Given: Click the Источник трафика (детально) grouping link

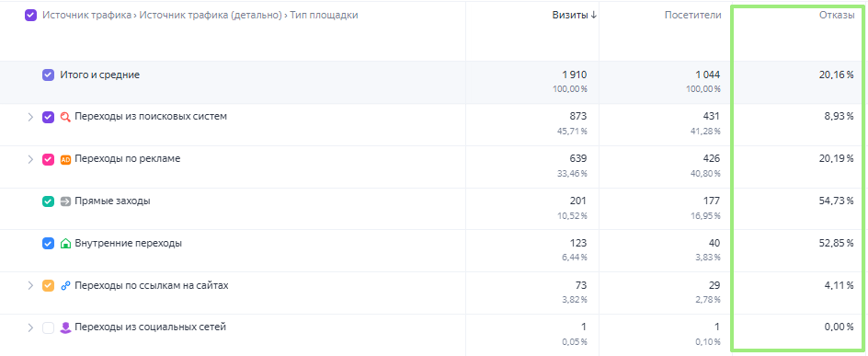Looking at the screenshot, I should pos(210,16).
